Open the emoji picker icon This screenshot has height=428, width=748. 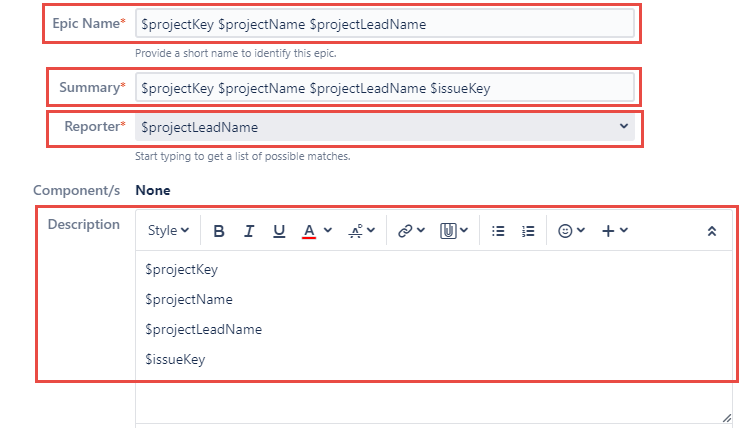565,231
